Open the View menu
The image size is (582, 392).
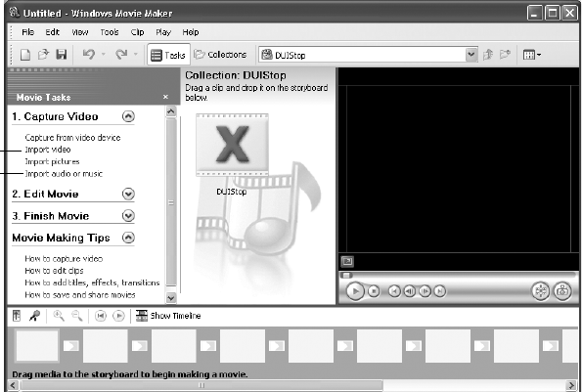pos(80,32)
